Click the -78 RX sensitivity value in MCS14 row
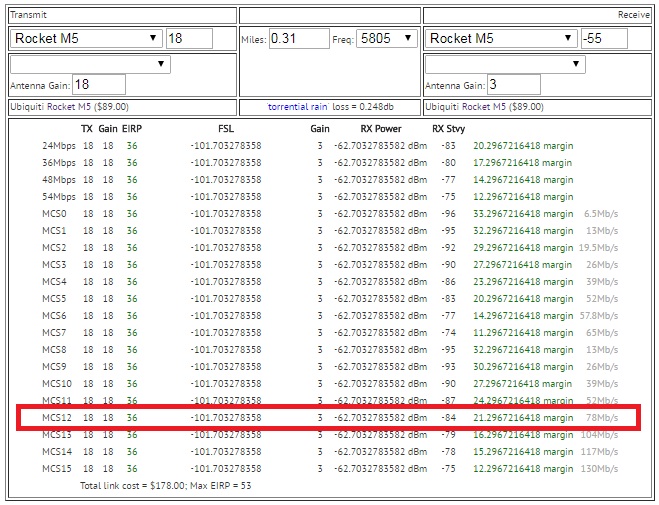Screen dimensions: 659x505 click(448, 452)
